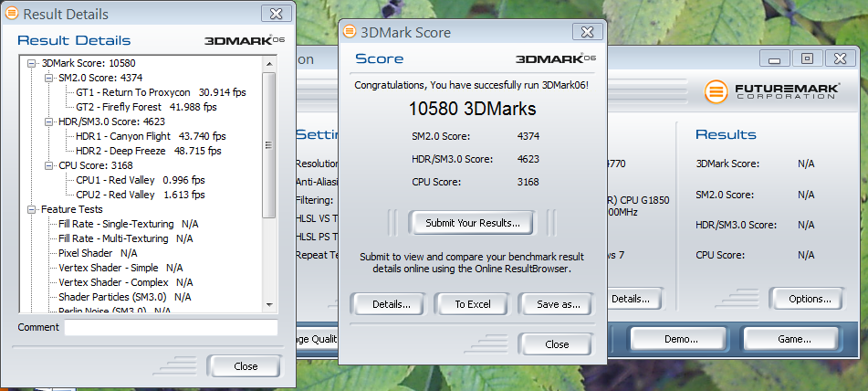The height and width of the screenshot is (391, 868).
Task: Click the 3DMARK06 logo in Result Details
Action: pyautogui.click(x=245, y=40)
